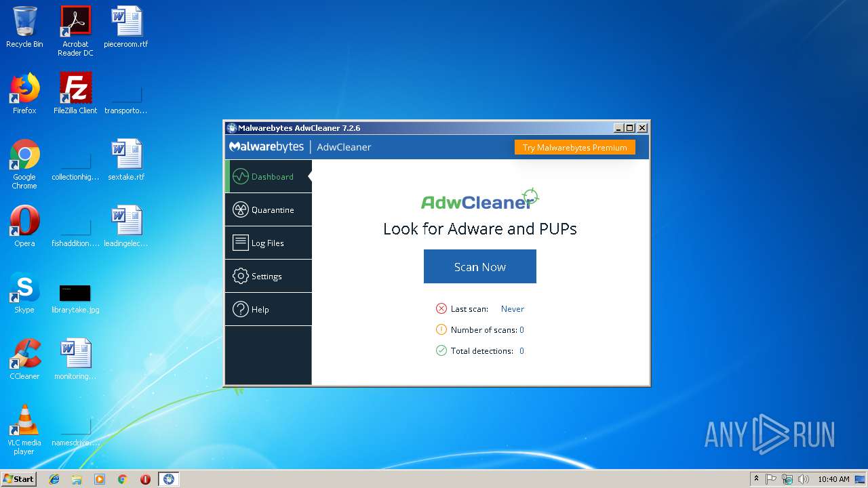Click the network tray icon

pos(787,479)
